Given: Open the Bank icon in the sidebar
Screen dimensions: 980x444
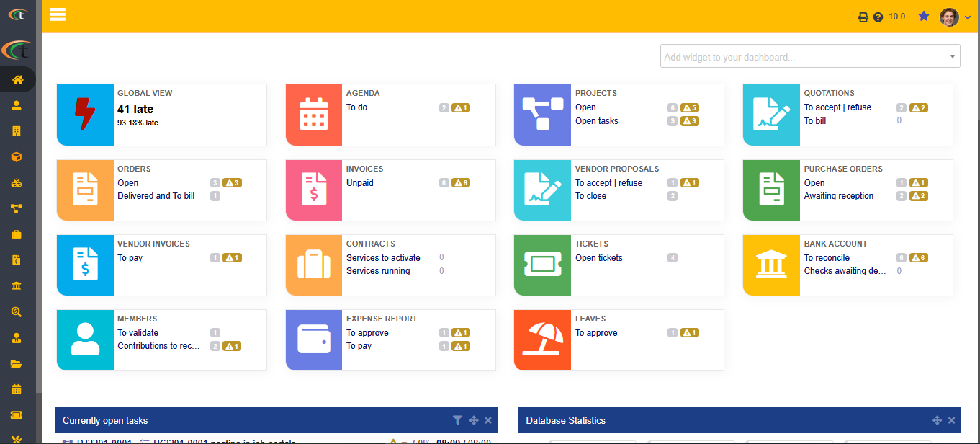Looking at the screenshot, I should [17, 286].
